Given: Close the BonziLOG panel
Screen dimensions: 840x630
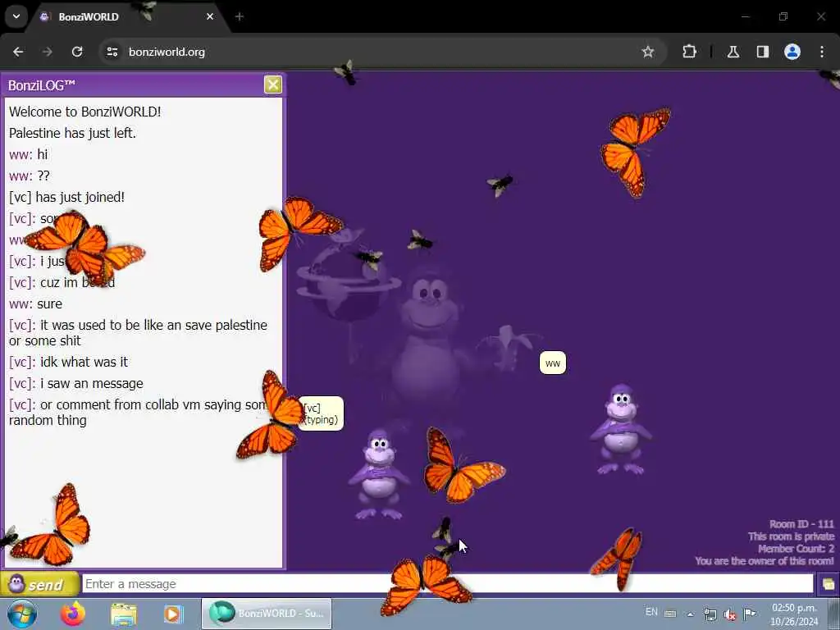Looking at the screenshot, I should tap(273, 84).
